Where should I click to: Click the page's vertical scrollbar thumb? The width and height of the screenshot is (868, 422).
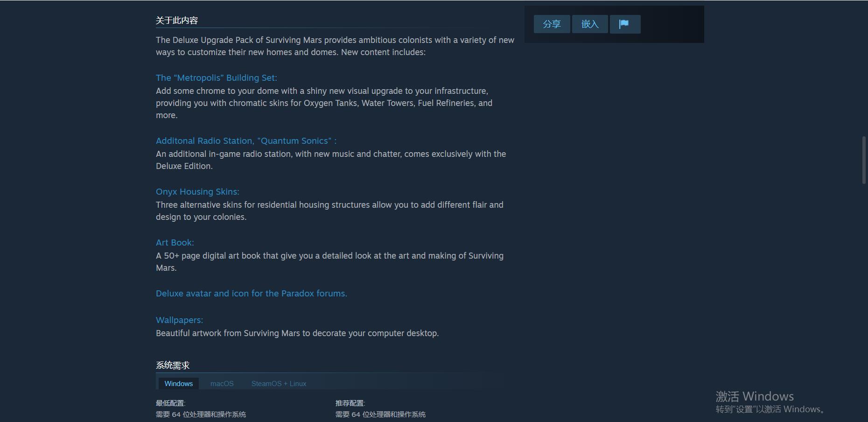point(864,160)
